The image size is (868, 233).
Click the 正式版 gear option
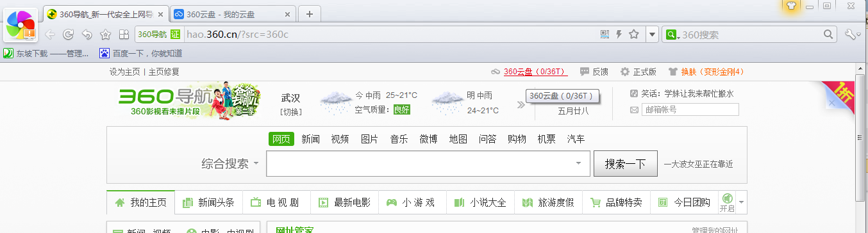tap(638, 72)
